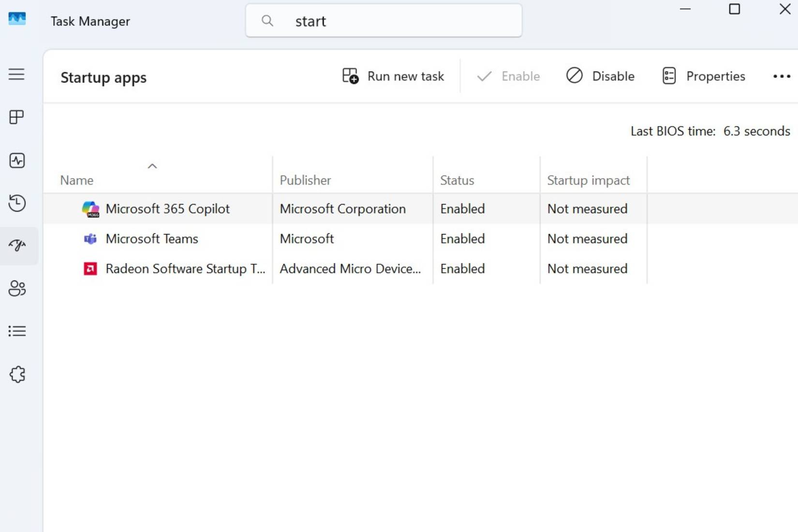This screenshot has width=798, height=532.
Task: Disable the selected startup app
Action: [x=600, y=76]
